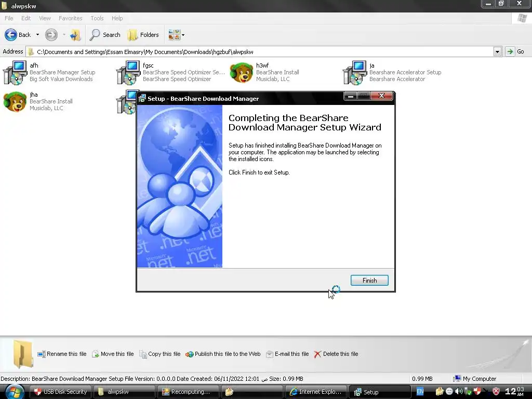Open the Search magnifier tool
The image size is (532, 399).
104,35
